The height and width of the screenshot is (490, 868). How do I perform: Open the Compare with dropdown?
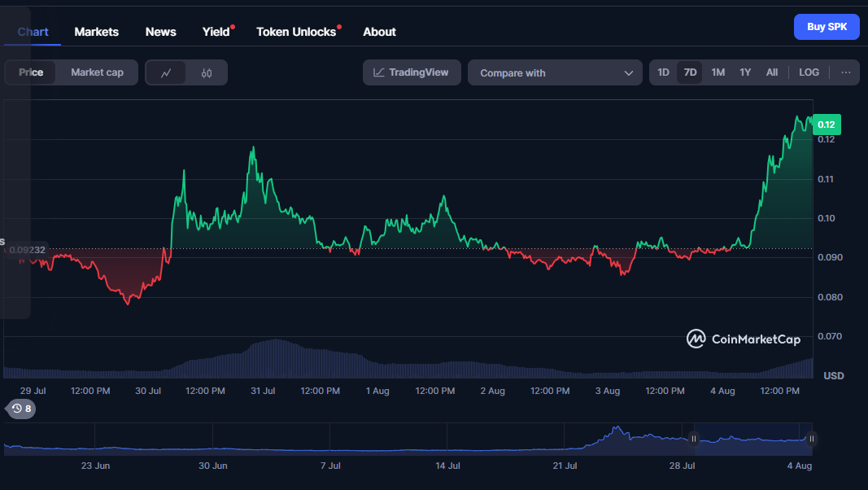coord(555,72)
